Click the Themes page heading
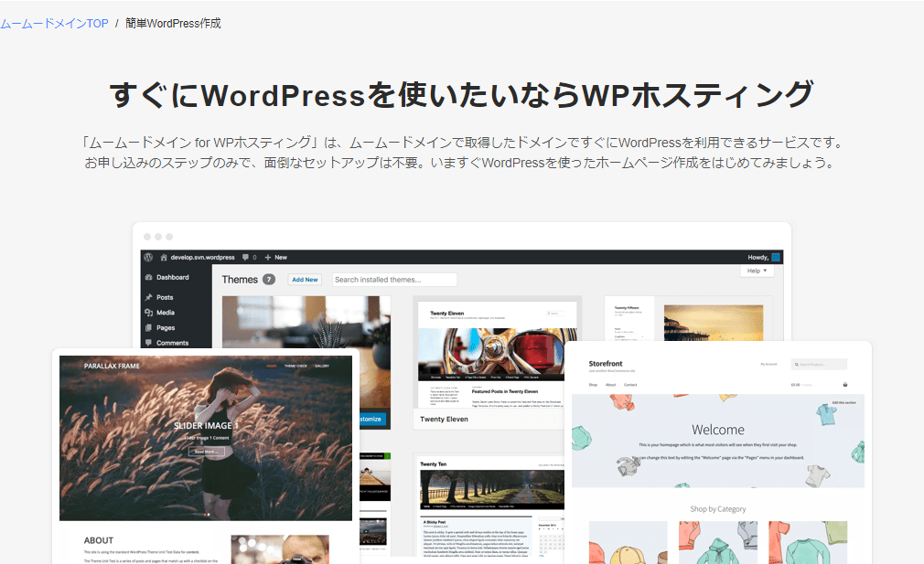This screenshot has height=564, width=924. (x=240, y=280)
